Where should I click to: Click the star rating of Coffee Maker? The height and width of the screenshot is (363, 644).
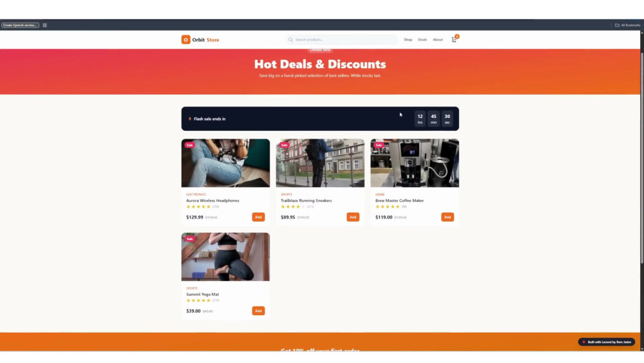(387, 207)
